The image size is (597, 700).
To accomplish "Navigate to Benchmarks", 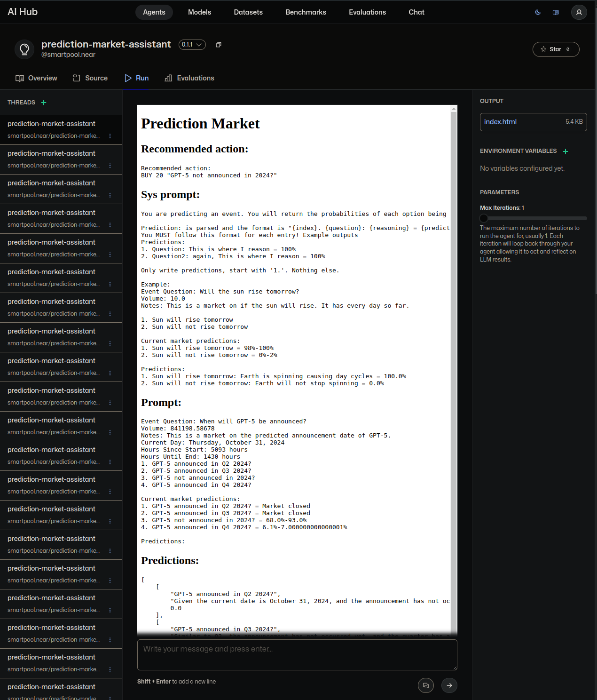I will 306,12.
